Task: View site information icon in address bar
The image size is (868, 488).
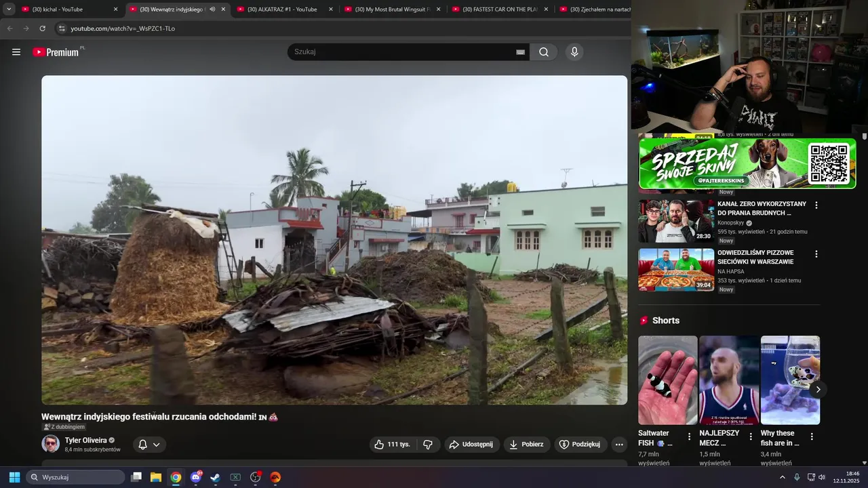Action: 62,28
